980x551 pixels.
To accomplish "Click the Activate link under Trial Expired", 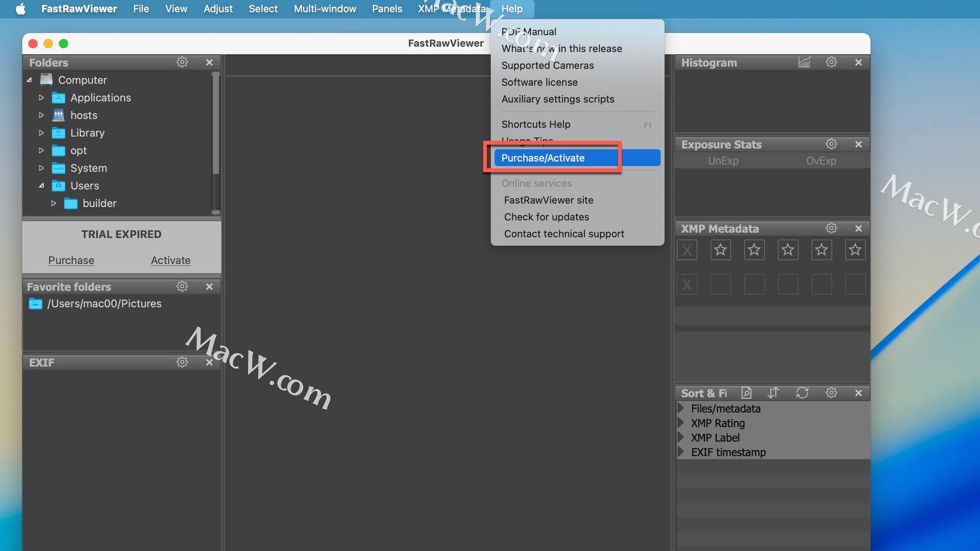I will (x=170, y=260).
